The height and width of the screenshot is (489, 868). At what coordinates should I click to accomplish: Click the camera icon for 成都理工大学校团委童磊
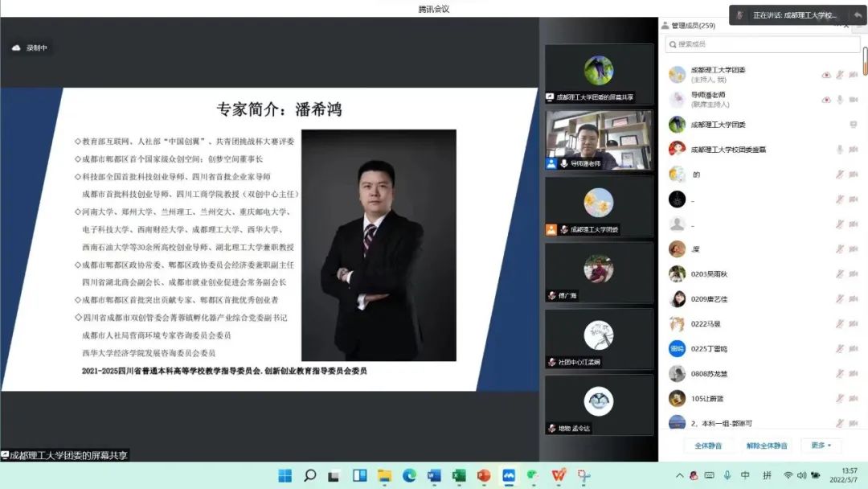854,150
